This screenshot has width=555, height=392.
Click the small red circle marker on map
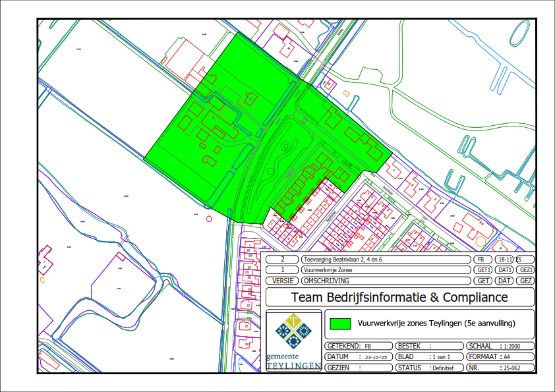point(209,218)
